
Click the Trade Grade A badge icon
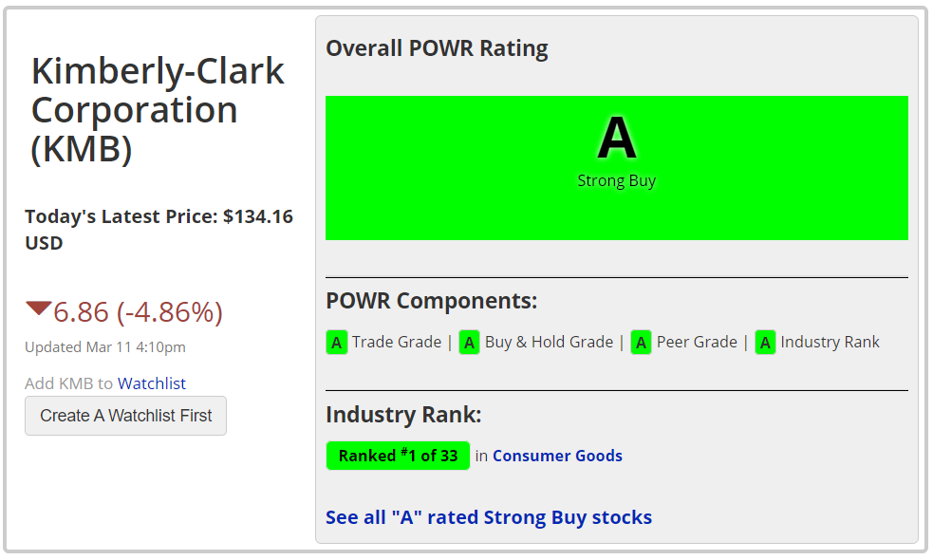(x=336, y=343)
